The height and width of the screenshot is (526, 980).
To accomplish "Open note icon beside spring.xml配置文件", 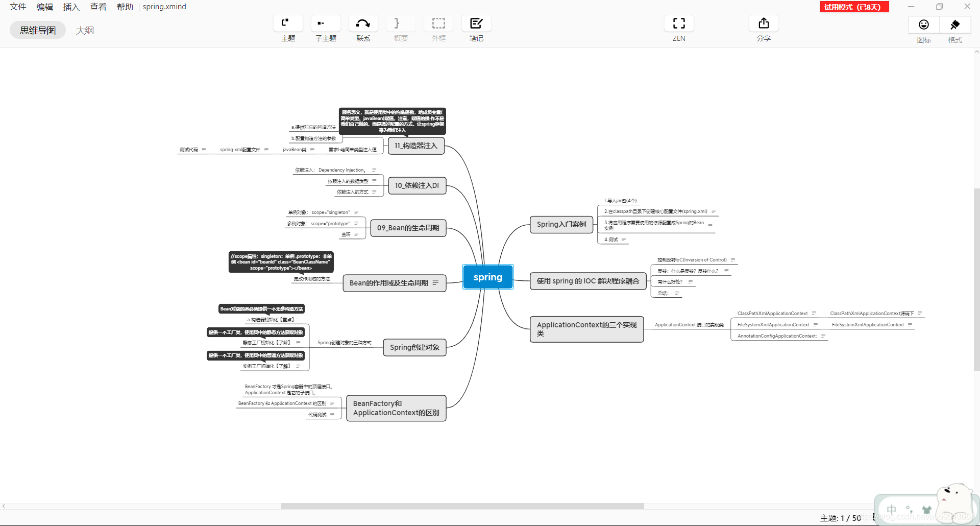I will point(266,150).
